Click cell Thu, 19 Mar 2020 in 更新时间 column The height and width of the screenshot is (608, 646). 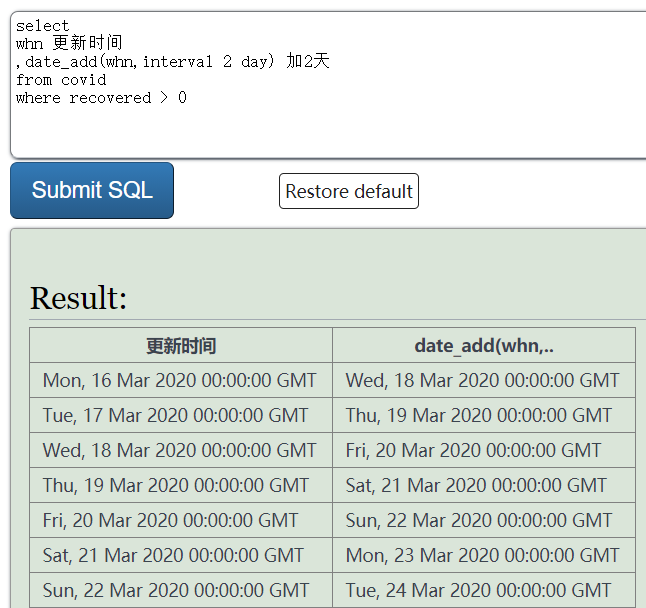pyautogui.click(x=181, y=485)
